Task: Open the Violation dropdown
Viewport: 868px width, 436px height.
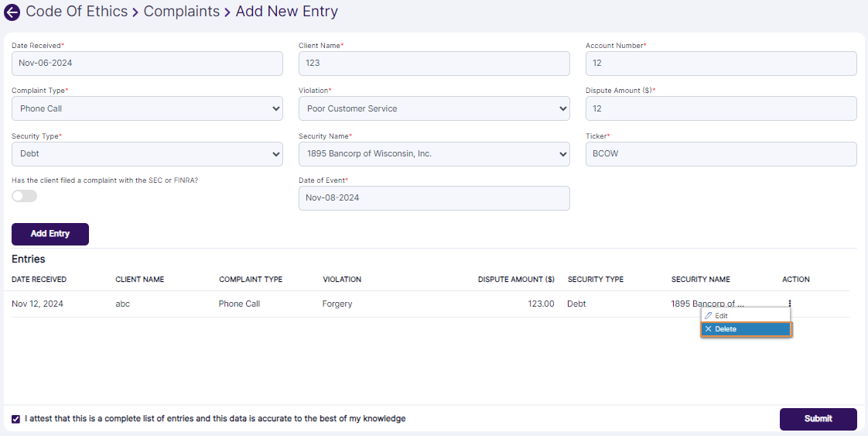Action: tap(434, 108)
